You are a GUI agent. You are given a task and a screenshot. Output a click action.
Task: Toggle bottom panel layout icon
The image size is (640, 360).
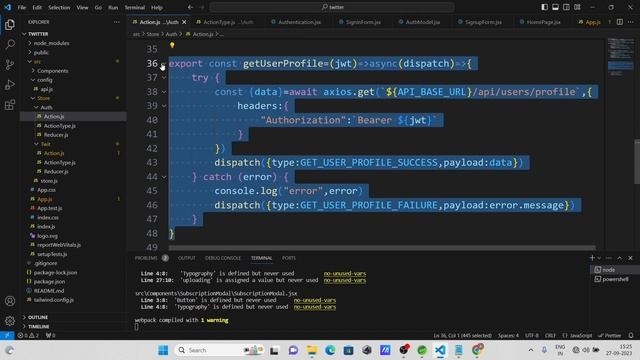[556, 7]
